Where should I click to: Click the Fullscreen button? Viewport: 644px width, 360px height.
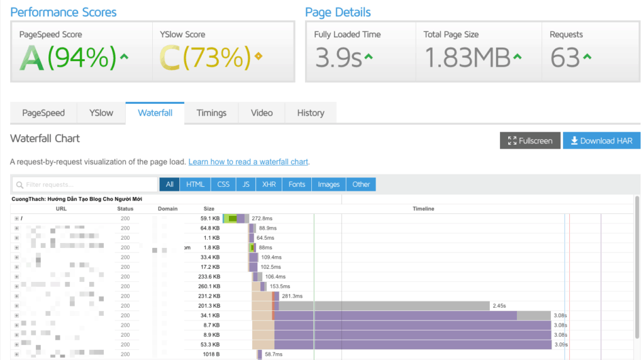[x=530, y=140]
